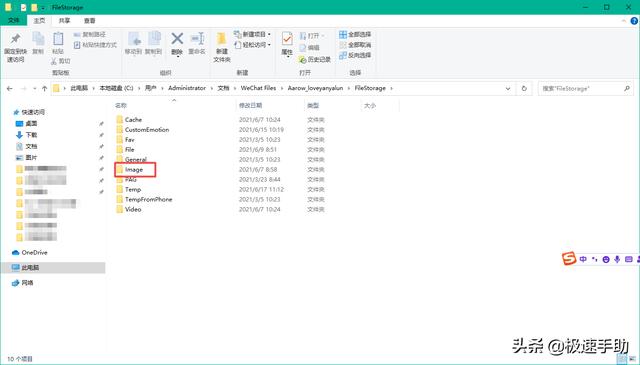Sort by 名称 column header
The width and height of the screenshot is (640, 365).
(121, 105)
